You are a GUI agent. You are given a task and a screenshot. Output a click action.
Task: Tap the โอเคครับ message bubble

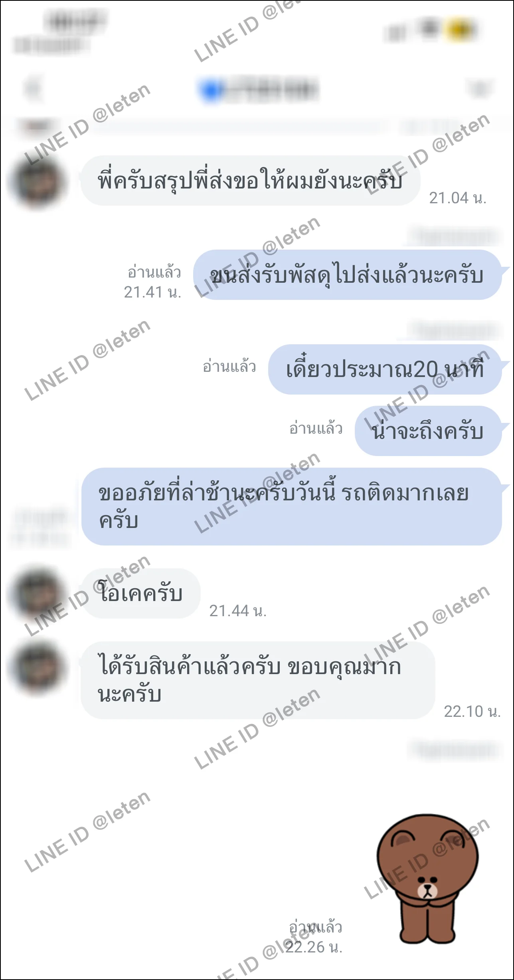coord(140,593)
